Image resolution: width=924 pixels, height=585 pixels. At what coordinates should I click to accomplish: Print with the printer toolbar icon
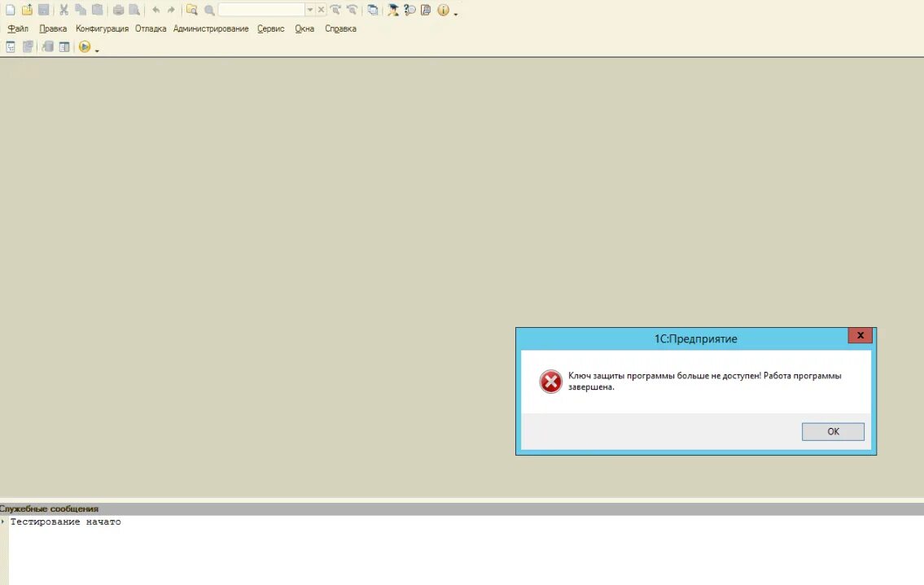click(x=118, y=10)
